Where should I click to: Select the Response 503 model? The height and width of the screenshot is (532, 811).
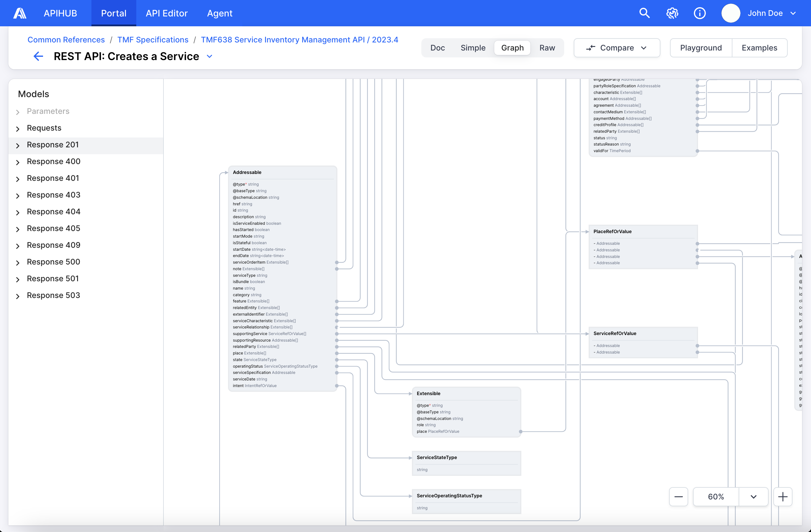coord(53,295)
